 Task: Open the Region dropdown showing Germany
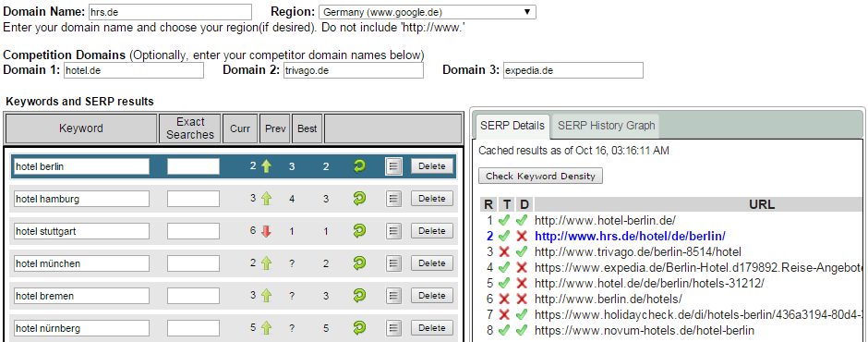(x=428, y=12)
